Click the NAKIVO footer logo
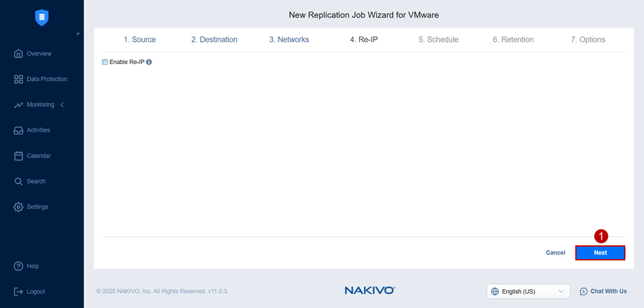 (370, 291)
